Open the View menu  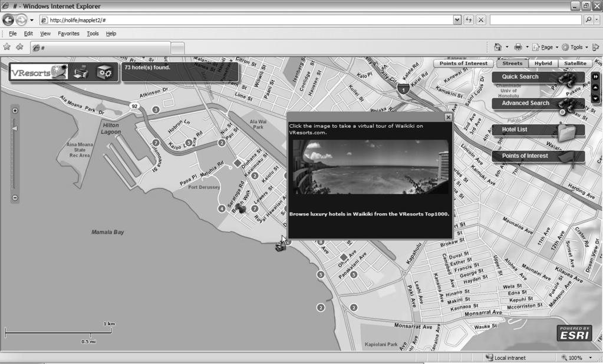pos(45,34)
